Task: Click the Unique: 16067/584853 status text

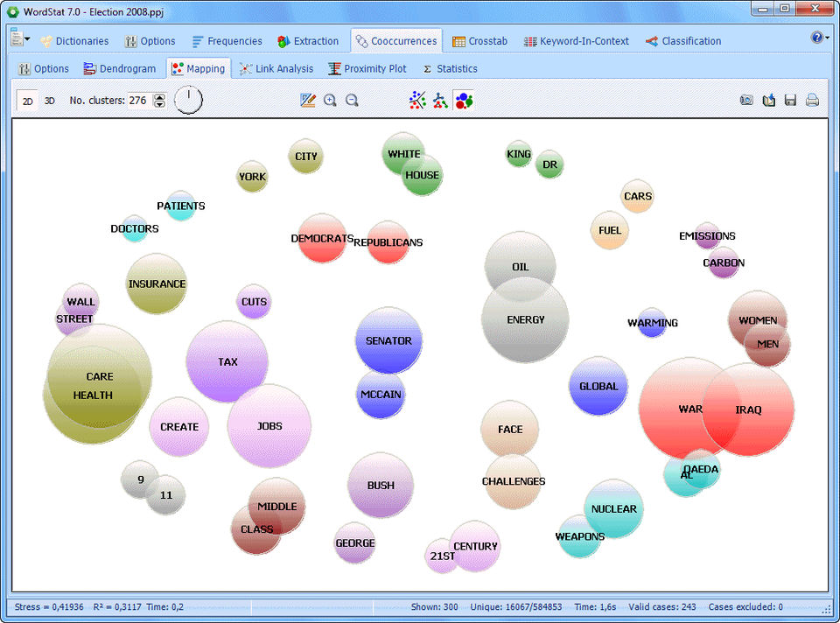Action: pos(516,607)
